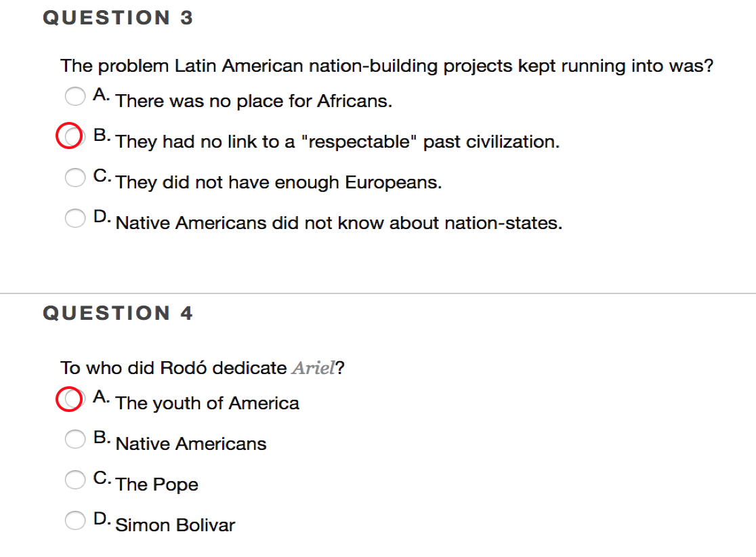Click the answer text "There was no place for Africans."
Screen dimensions: 756x557
point(254,102)
